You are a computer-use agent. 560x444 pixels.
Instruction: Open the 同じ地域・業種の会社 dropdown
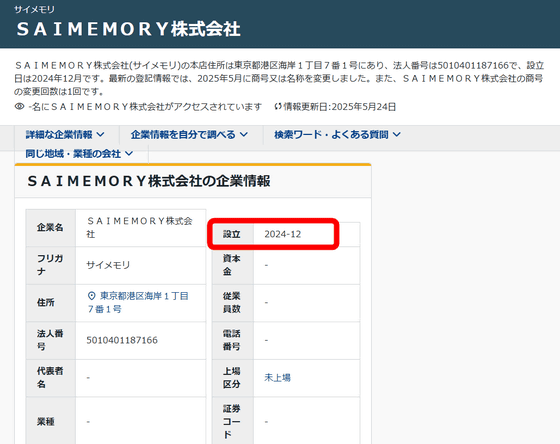pos(79,154)
